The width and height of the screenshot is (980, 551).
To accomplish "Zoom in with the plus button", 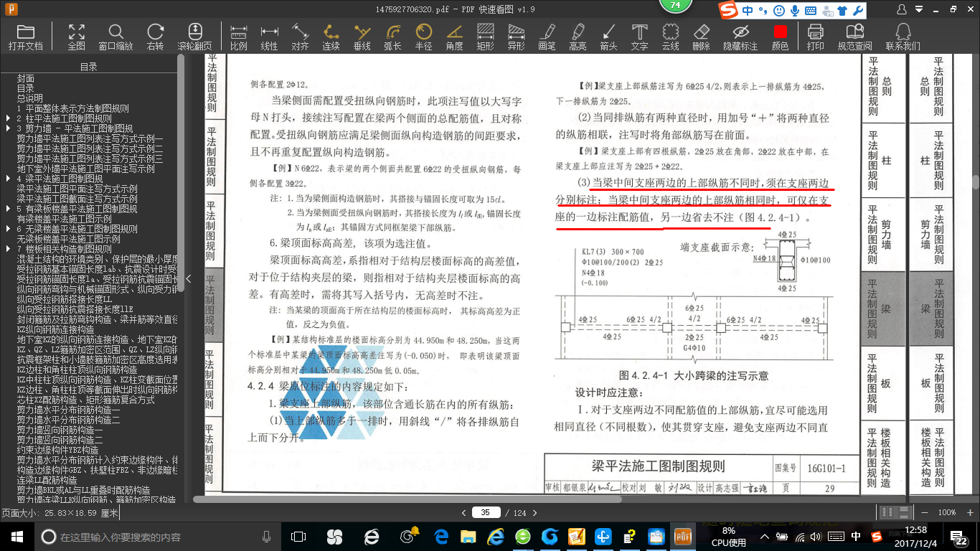I will (969, 512).
